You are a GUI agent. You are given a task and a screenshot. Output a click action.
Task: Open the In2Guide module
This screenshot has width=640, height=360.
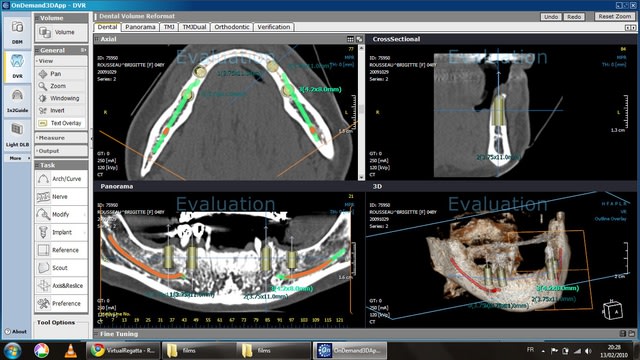point(17,101)
